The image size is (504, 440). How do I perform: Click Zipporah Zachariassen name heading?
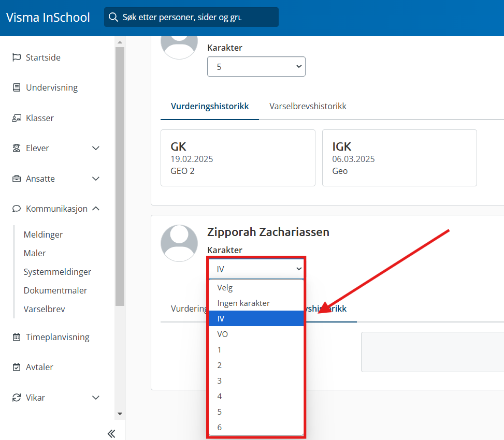[268, 232]
